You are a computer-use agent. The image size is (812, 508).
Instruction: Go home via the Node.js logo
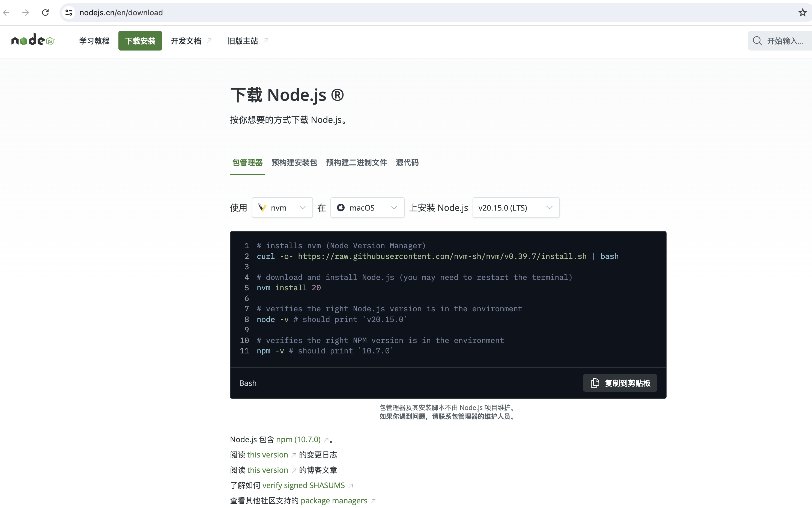click(x=33, y=40)
